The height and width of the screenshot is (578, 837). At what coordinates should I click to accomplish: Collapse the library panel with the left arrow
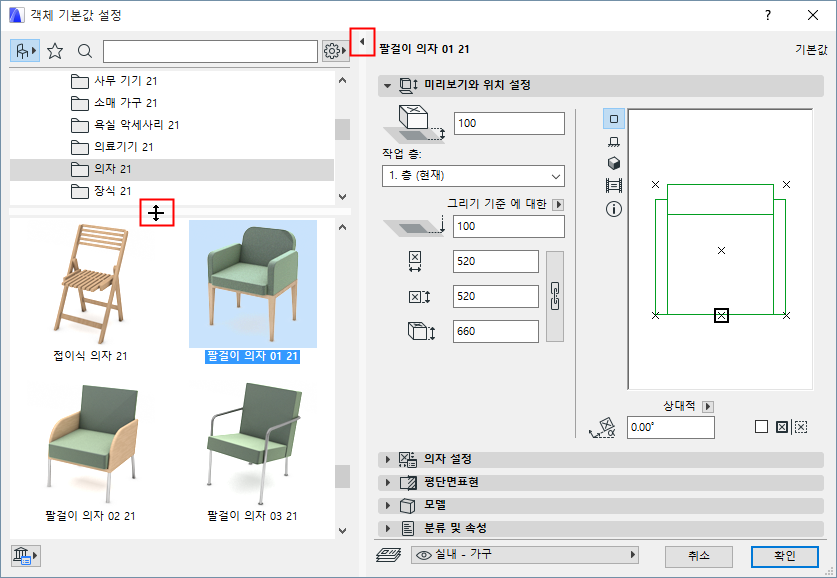(362, 42)
